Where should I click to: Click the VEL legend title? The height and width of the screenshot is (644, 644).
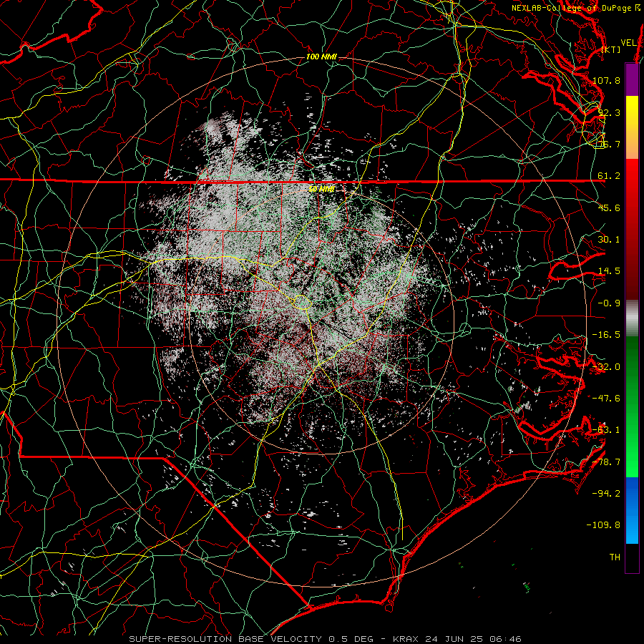pyautogui.click(x=629, y=43)
